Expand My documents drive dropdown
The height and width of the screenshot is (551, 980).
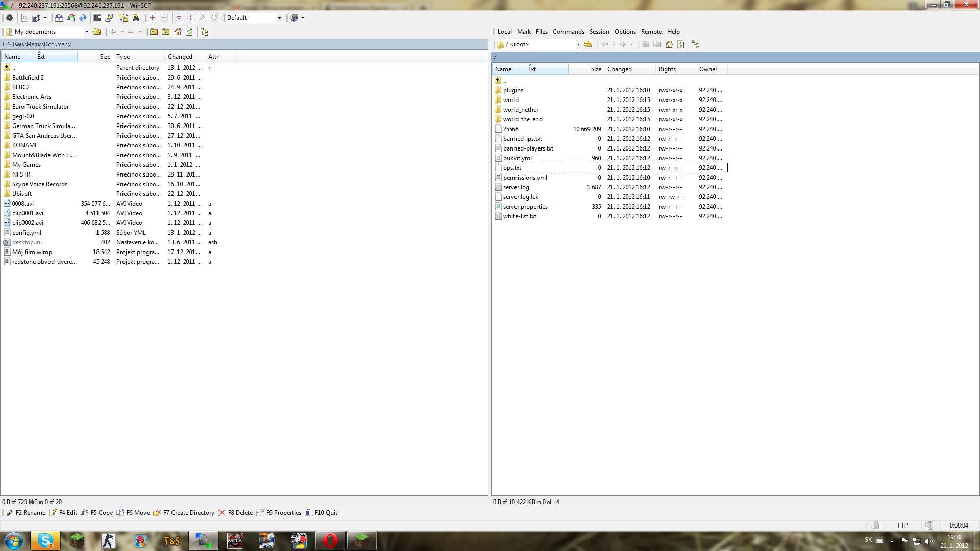[x=87, y=32]
